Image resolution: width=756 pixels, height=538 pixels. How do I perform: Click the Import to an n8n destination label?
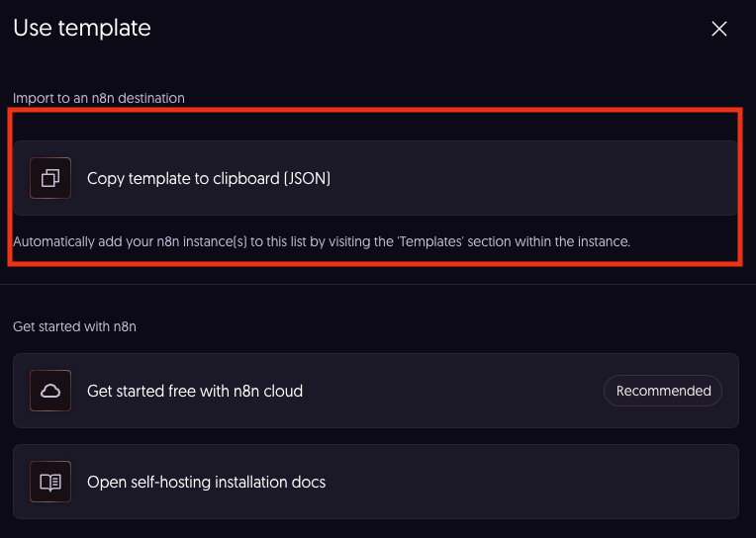pyautogui.click(x=99, y=98)
